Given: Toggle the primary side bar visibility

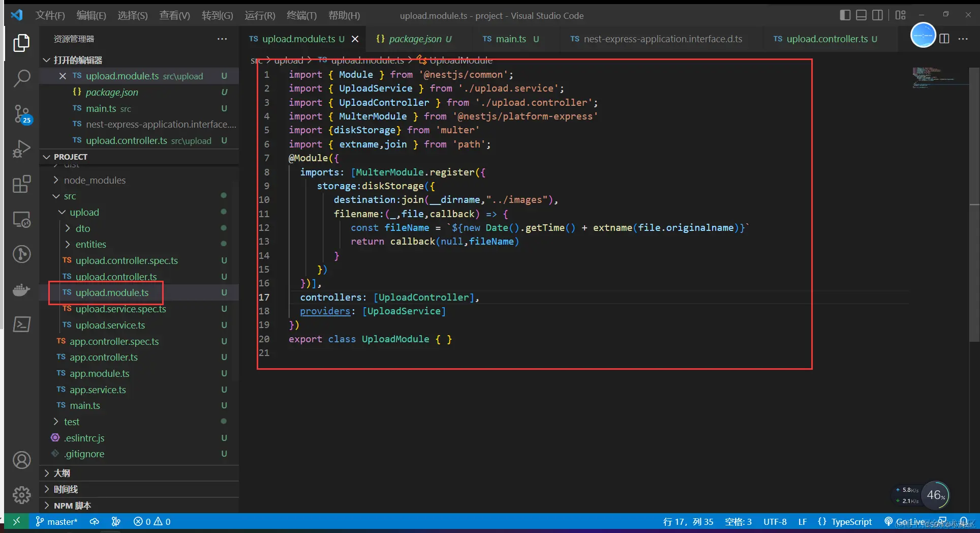Looking at the screenshot, I should [845, 15].
